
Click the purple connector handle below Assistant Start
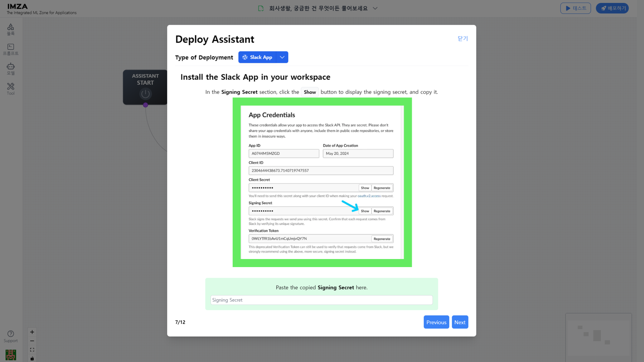145,105
